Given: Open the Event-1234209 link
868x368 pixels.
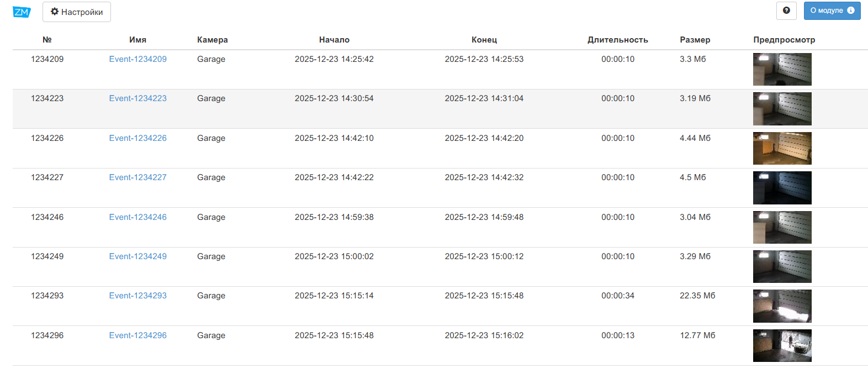Looking at the screenshot, I should pyautogui.click(x=138, y=59).
